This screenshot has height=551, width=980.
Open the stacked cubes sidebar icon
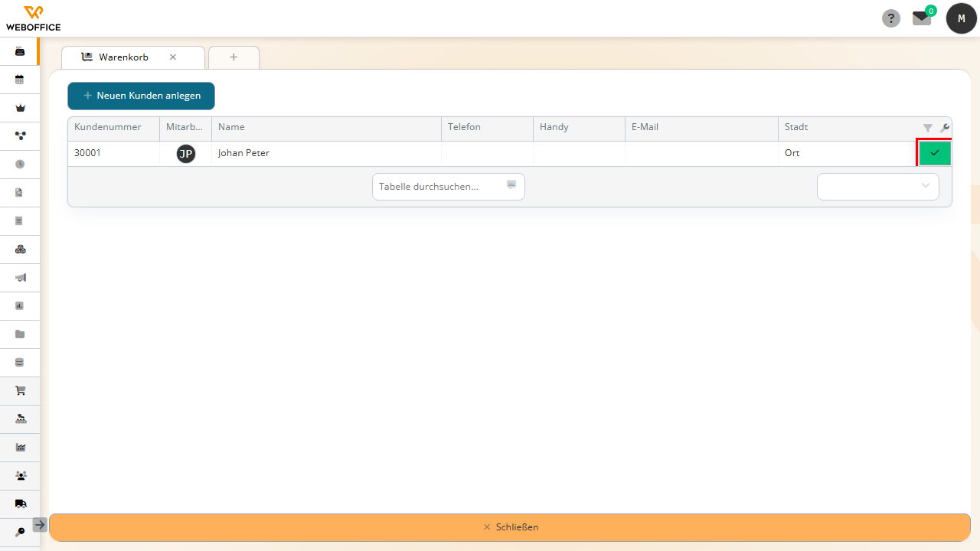point(20,249)
